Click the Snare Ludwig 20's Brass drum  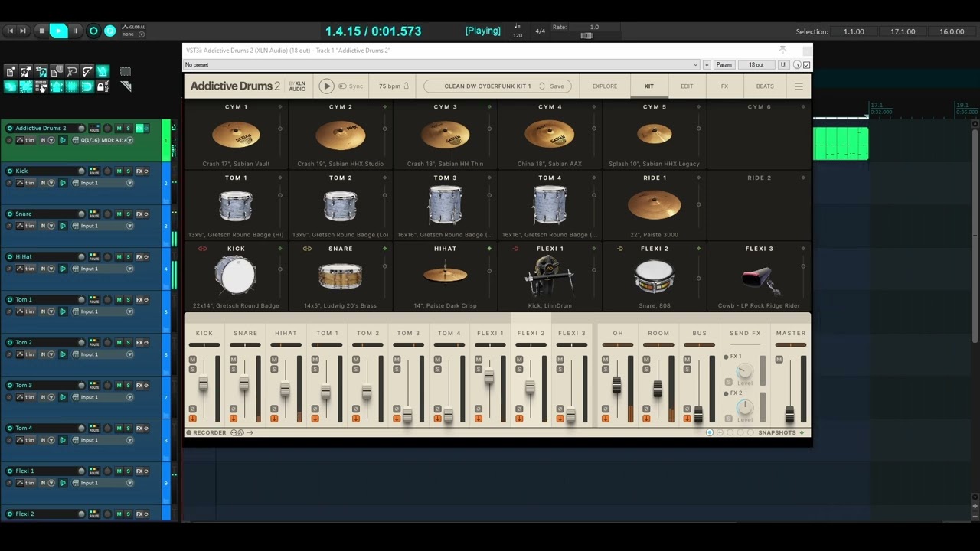[x=341, y=275]
